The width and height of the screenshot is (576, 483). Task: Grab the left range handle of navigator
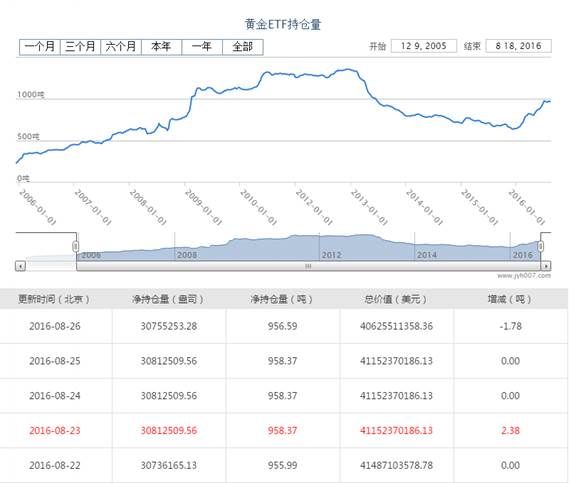point(76,246)
